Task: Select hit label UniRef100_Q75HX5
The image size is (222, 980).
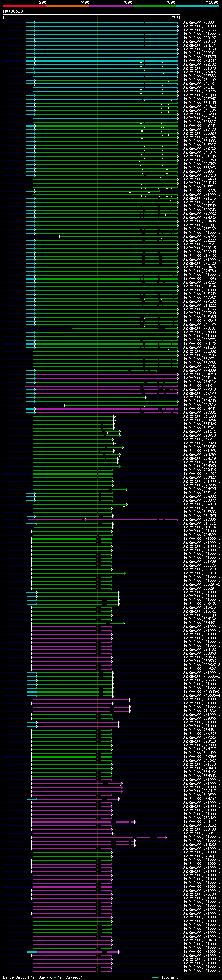Action: pyautogui.click(x=199, y=72)
